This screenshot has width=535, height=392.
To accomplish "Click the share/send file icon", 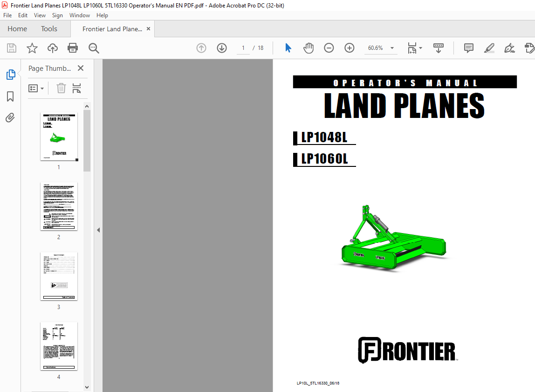I will [x=529, y=48].
